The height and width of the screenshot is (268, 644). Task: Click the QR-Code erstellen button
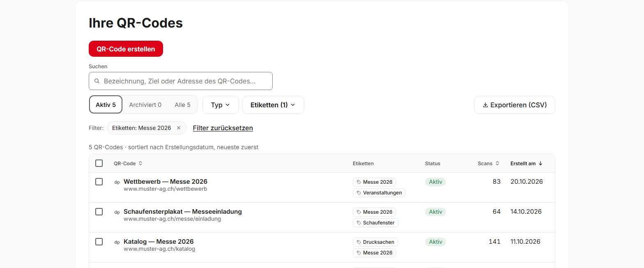point(126,49)
